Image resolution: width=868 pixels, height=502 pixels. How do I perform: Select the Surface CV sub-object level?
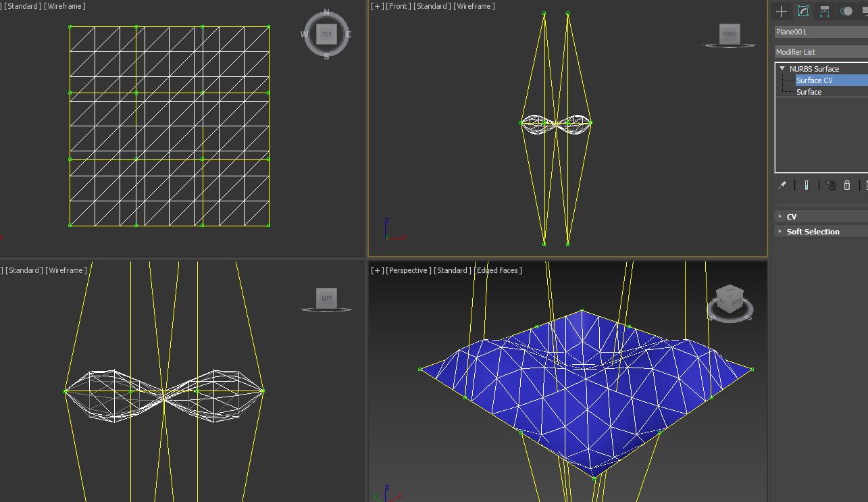813,80
